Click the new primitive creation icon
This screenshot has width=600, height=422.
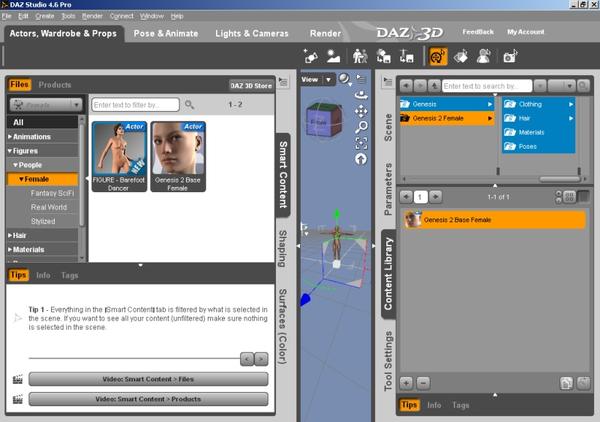(x=310, y=56)
